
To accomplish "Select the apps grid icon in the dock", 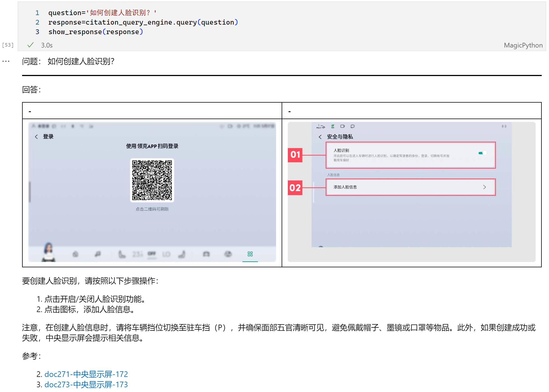I will (x=250, y=254).
